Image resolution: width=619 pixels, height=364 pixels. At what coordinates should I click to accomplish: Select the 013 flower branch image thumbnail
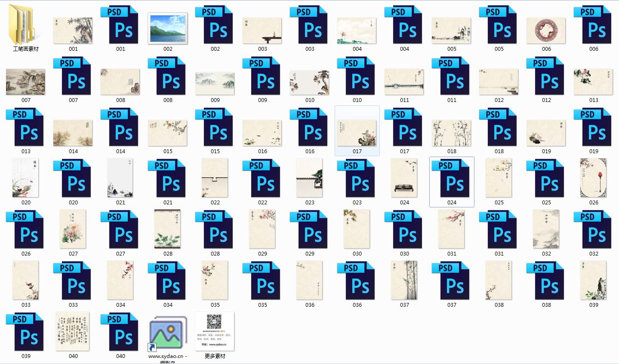[594, 82]
